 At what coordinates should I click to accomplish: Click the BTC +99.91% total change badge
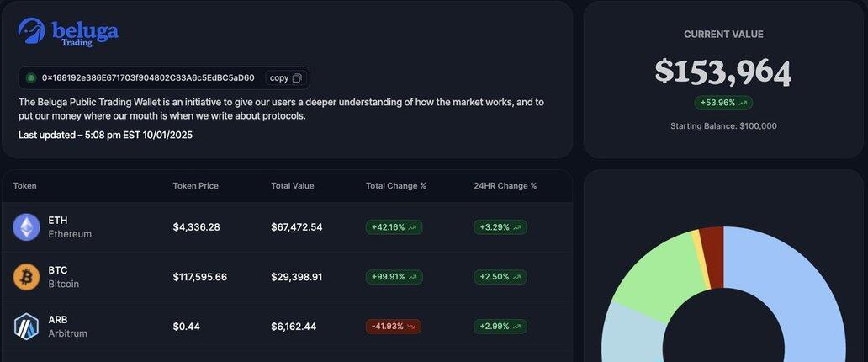(x=394, y=277)
